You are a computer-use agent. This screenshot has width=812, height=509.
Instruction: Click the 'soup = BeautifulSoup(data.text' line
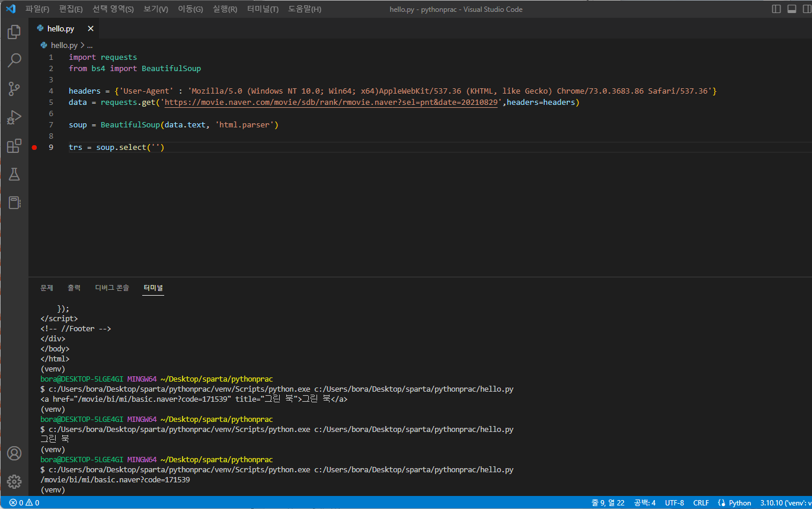[174, 125]
